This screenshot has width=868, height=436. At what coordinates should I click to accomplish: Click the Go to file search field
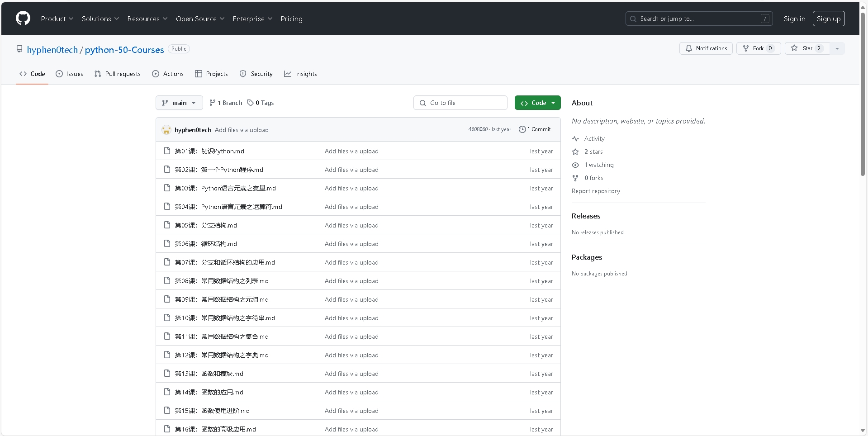(x=460, y=103)
